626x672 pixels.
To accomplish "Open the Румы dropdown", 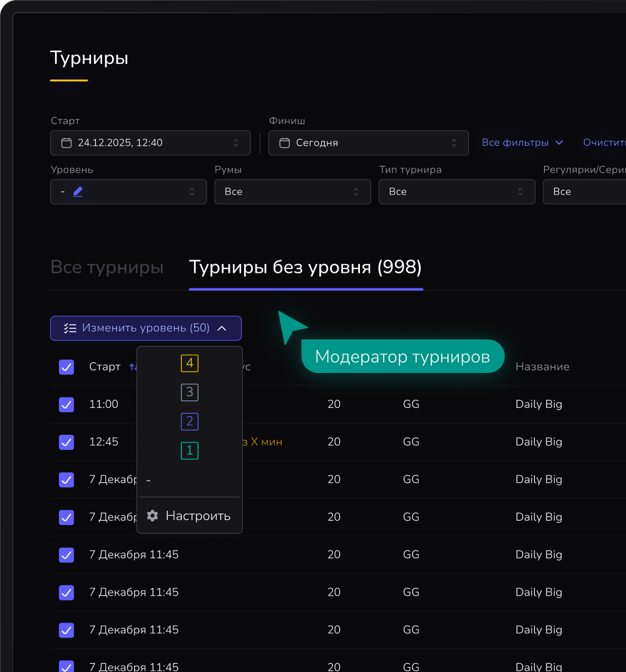I will [x=292, y=191].
